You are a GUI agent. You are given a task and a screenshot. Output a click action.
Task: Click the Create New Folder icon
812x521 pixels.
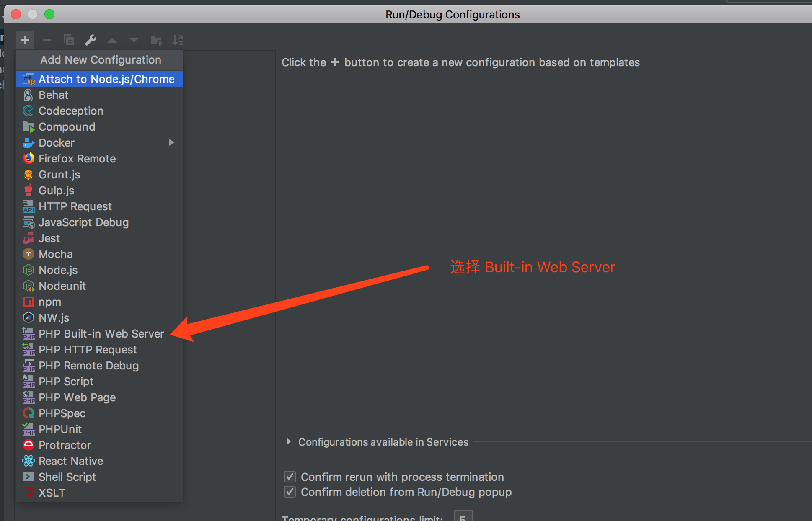[156, 40]
